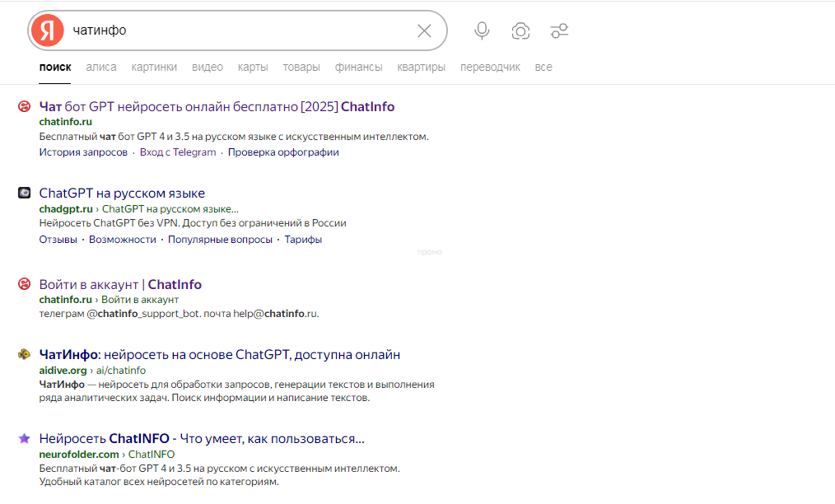Screen dimensions: 835x504
Task: Open the Проверка орфографии sitelink
Action: pos(283,152)
